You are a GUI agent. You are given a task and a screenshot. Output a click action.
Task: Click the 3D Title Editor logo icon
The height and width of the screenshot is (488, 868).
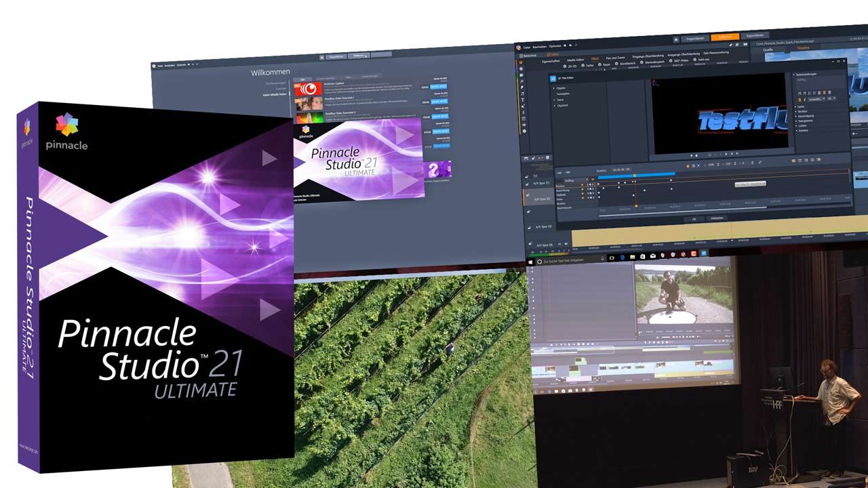[553, 79]
